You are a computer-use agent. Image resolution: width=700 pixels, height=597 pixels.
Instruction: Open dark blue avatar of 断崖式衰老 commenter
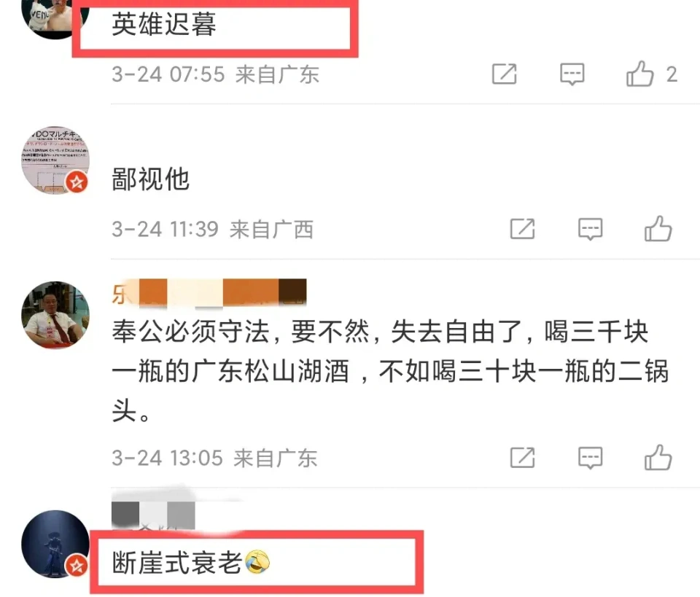coord(55,544)
